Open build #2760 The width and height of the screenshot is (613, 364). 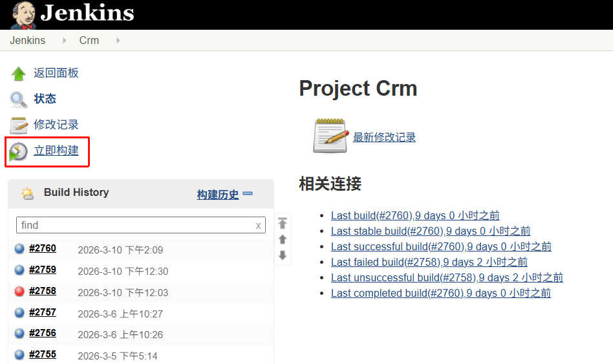(43, 248)
